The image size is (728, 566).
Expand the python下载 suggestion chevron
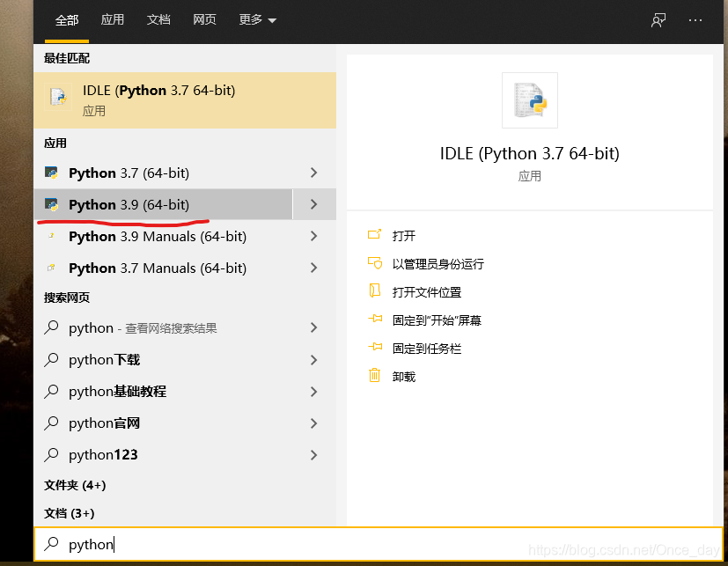point(314,360)
